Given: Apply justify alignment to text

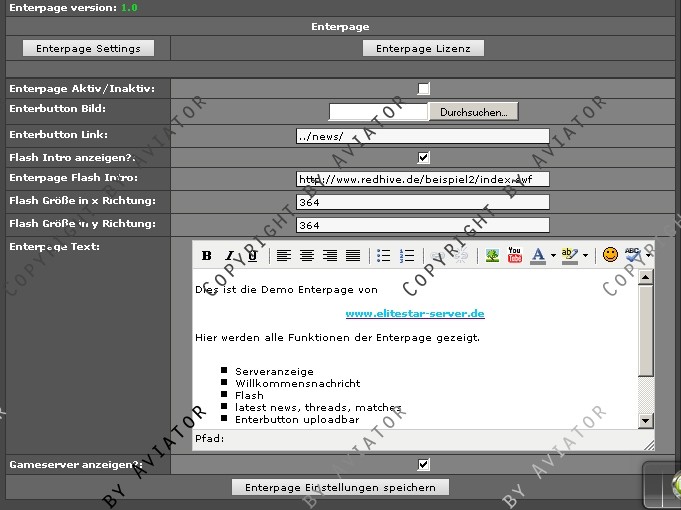Looking at the screenshot, I should 352,256.
